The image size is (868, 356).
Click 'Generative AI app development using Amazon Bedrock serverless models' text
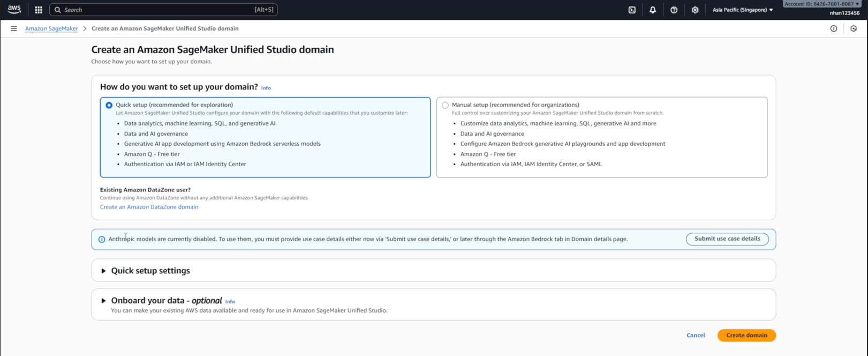(x=222, y=144)
